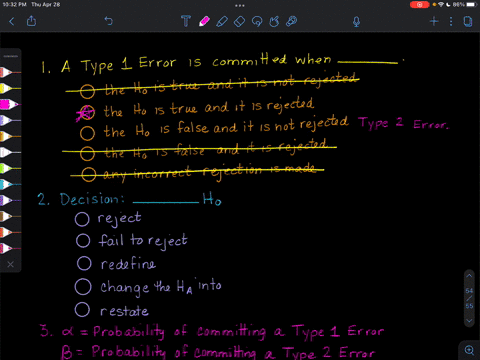This screenshot has width=480, height=360.
Task: Pick the cyan pen preset
Action: 10,184
